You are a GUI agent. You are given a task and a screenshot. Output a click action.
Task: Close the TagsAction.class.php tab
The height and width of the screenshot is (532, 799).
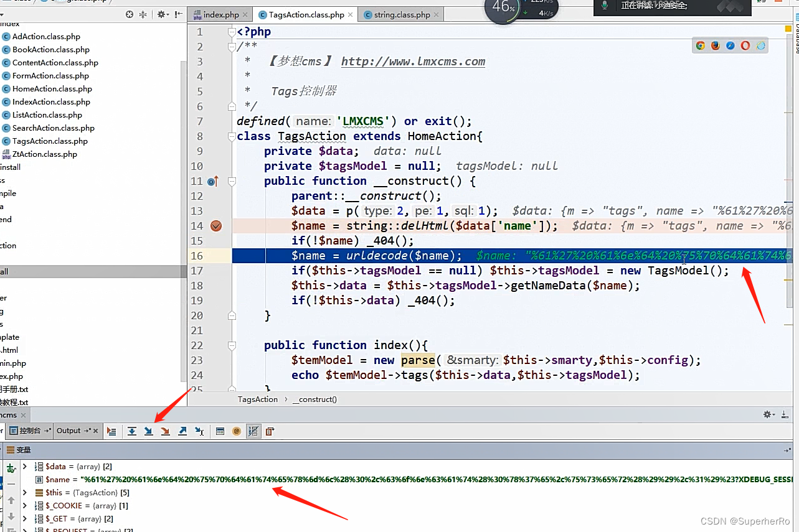[349, 15]
